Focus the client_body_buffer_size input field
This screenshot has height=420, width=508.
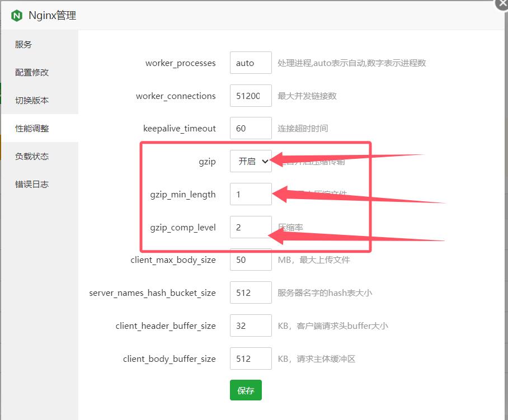tap(251, 358)
